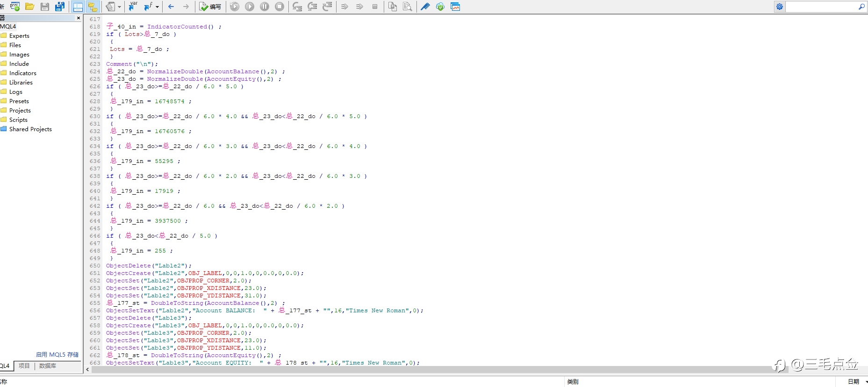This screenshot has width=868, height=387.
Task: Click the search magnifier icon
Action: click(x=861, y=7)
